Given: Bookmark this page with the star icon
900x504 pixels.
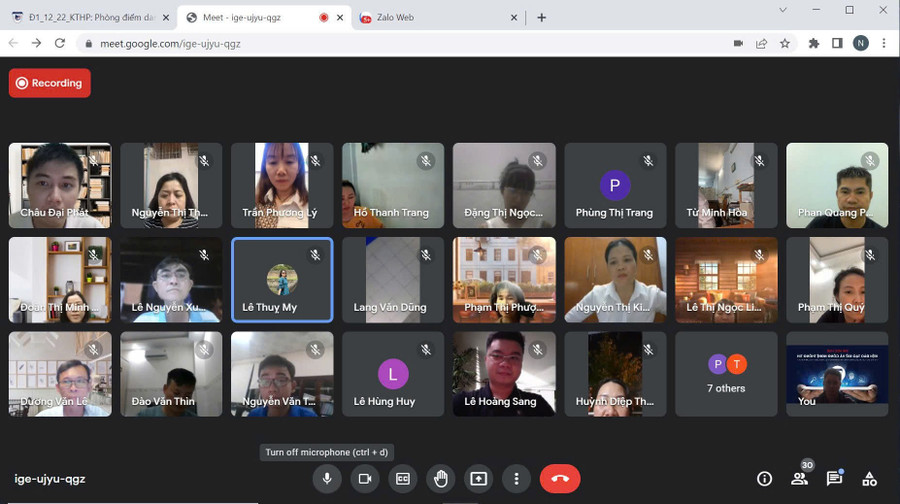Looking at the screenshot, I should (785, 43).
